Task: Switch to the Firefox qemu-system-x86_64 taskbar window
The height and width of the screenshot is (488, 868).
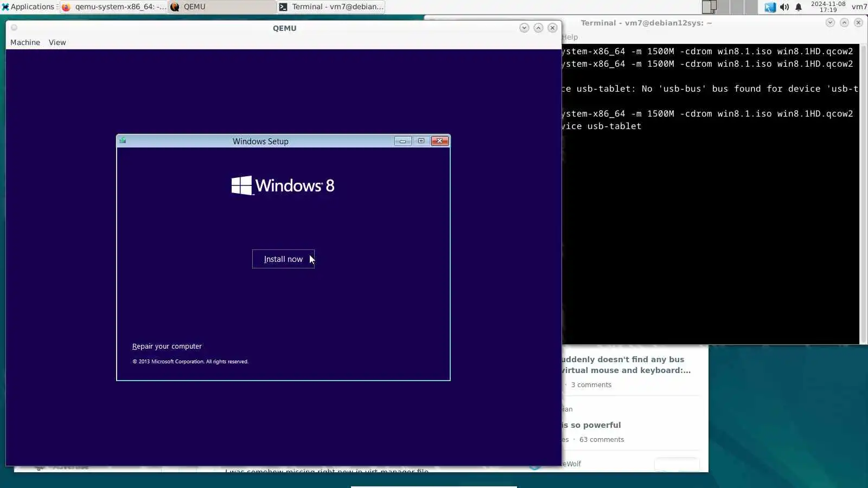Action: [x=114, y=7]
